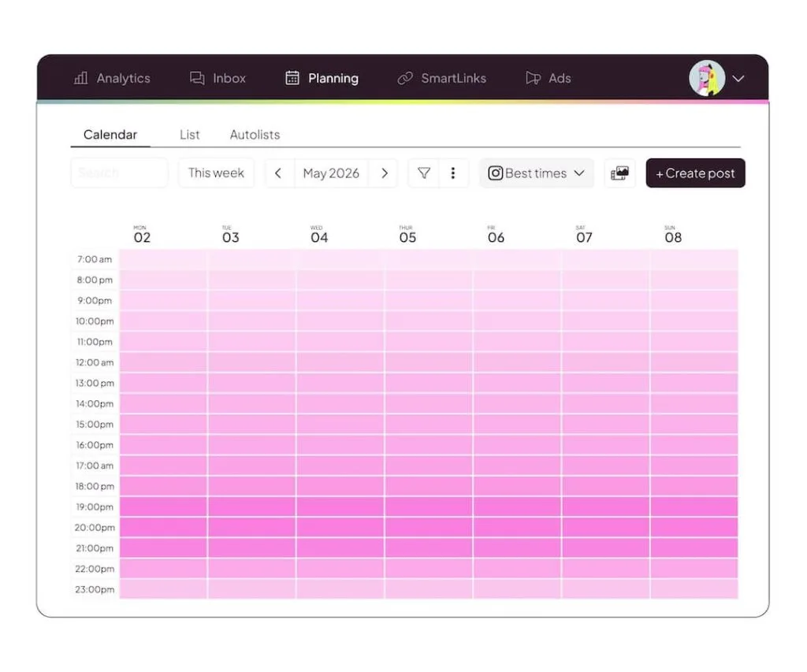Select the Planning calendar icon
This screenshot has width=807, height=672.
[x=292, y=78]
